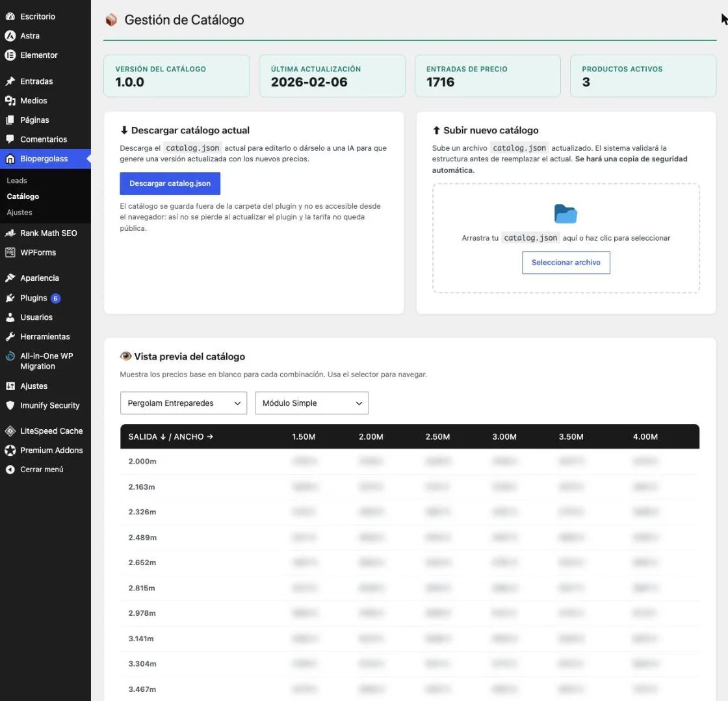
Task: Open Ajustes under Biopergolass submenu
Action: [19, 213]
